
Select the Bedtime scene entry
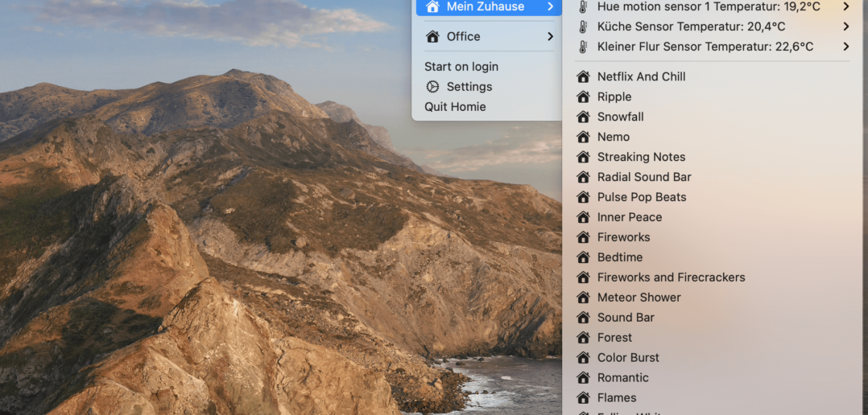point(620,257)
